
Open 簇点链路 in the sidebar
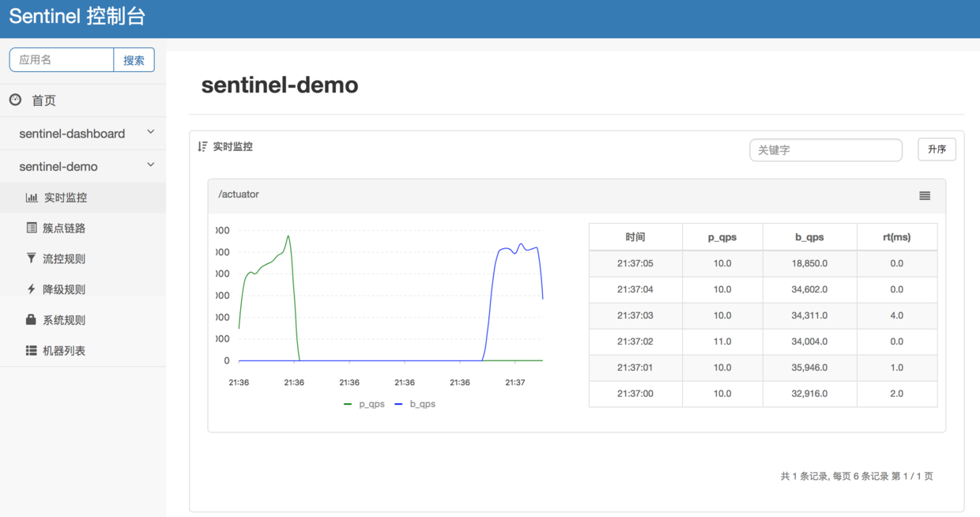click(x=83, y=228)
